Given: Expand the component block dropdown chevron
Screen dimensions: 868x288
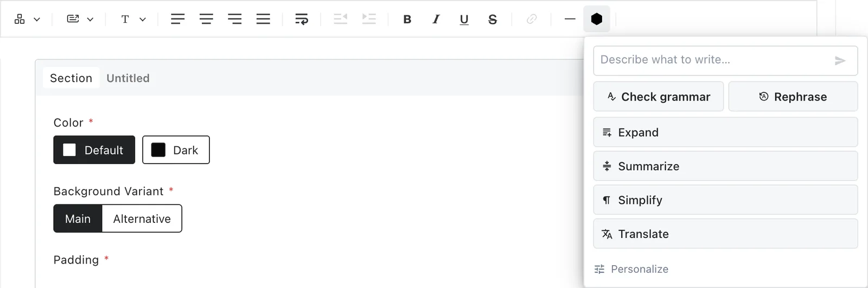Looking at the screenshot, I should pyautogui.click(x=37, y=20).
